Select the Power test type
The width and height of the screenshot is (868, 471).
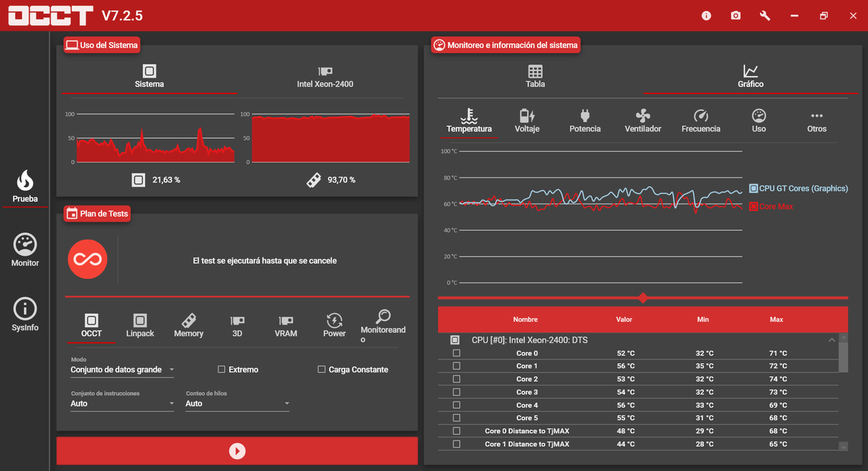click(x=334, y=325)
